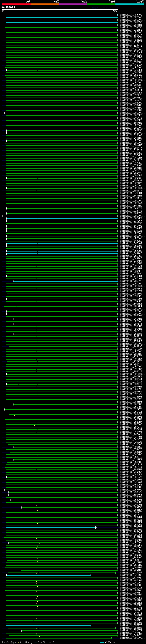Image resolution: width=146 pixels, height=644 pixels.
Task: Select the UniRef100_B7SDE4 label
Action: 131,70
